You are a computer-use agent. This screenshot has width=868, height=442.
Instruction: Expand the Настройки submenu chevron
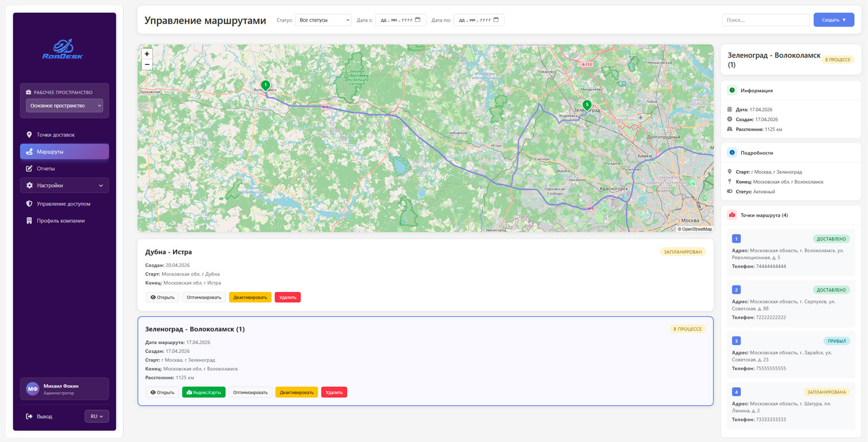(x=101, y=185)
